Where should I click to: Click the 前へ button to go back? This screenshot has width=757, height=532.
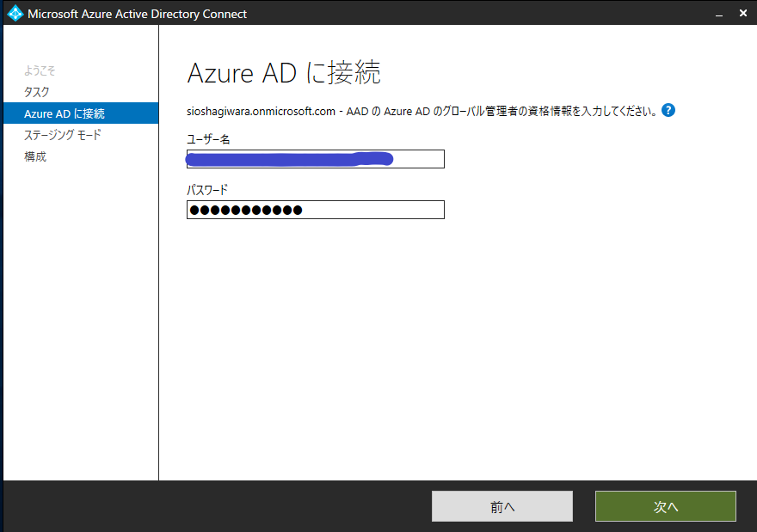click(502, 506)
